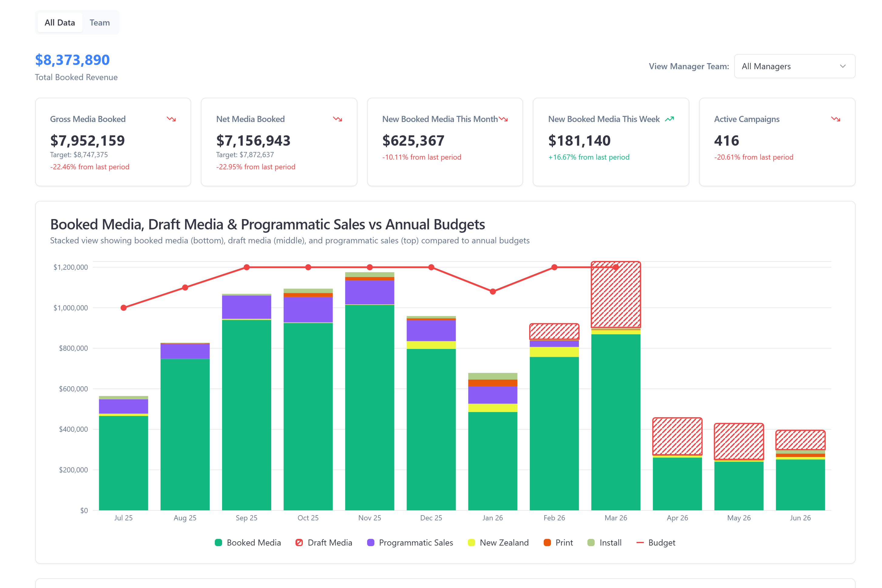The image size is (882, 588).
Task: Click the red trend icon on New Booked Media This Month
Action: pos(503,119)
